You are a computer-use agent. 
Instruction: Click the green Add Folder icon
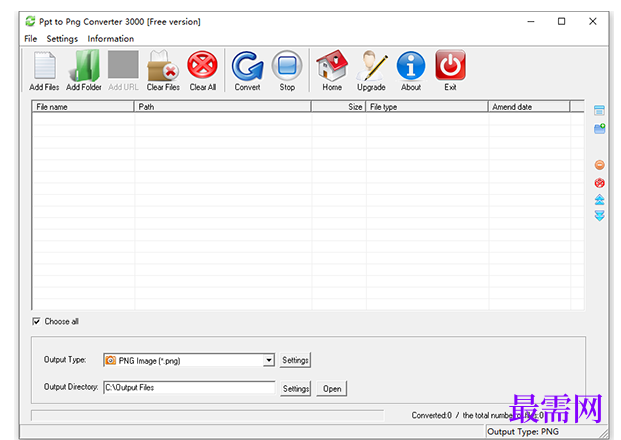(x=84, y=66)
